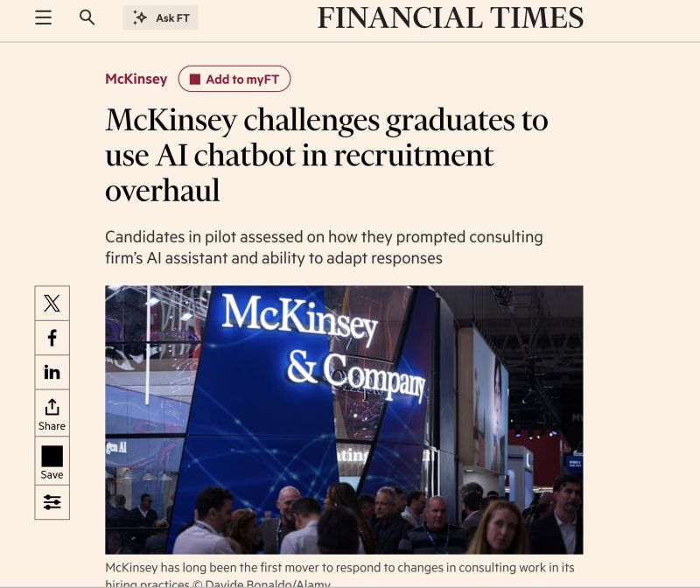Share the article on Facebook
Screen dimensions: 700x588
(x=52, y=338)
